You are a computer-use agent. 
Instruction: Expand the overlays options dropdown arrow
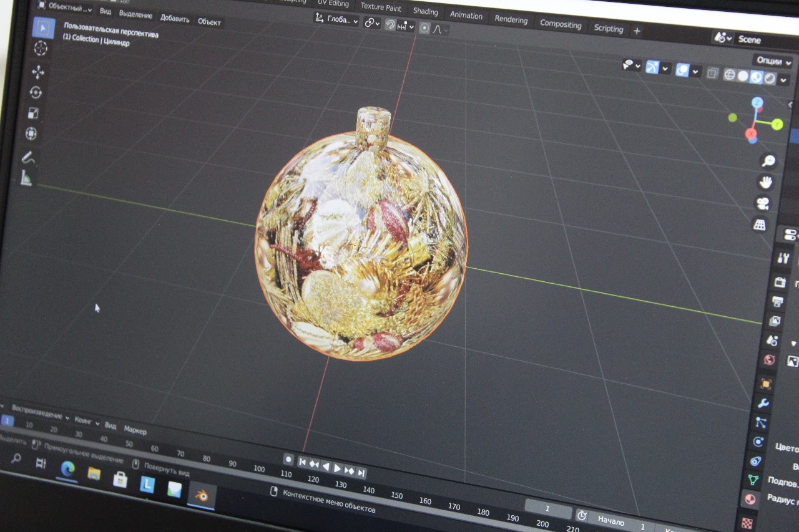[x=696, y=71]
